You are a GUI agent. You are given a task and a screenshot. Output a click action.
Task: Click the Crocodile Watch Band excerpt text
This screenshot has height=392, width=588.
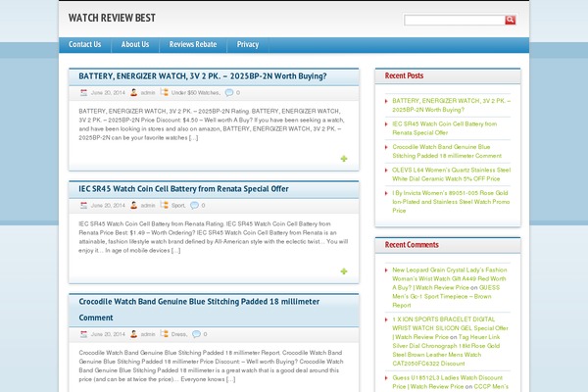coord(211,366)
